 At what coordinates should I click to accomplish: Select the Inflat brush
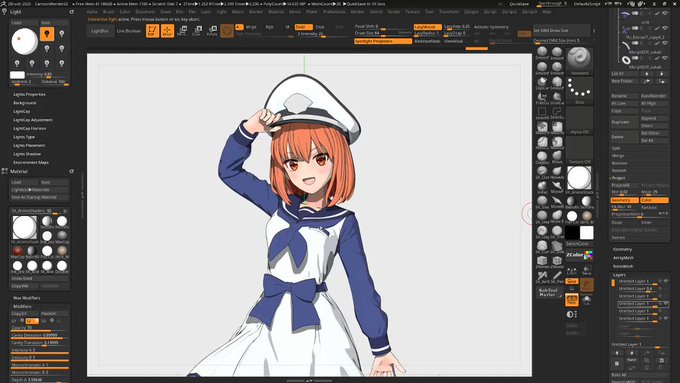pyautogui.click(x=542, y=187)
